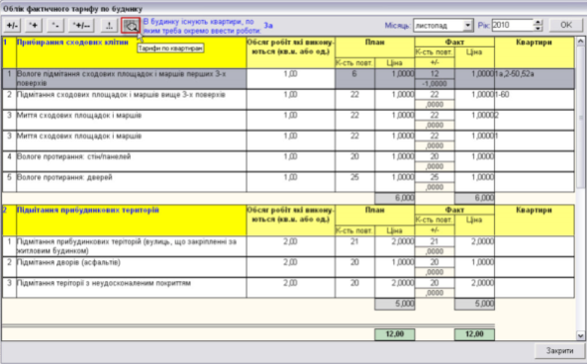Click the '*+' toolbar button

click(x=34, y=26)
